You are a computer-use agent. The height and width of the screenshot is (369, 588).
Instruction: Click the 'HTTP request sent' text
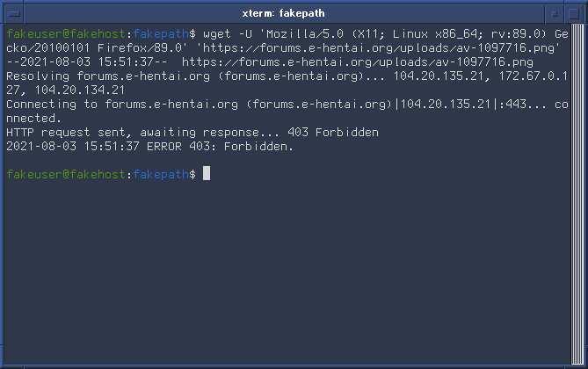point(66,133)
